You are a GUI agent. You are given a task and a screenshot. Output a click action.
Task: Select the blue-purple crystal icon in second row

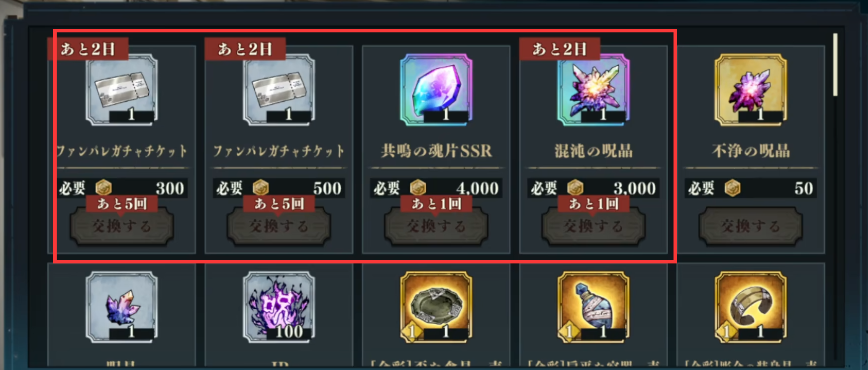[x=122, y=307]
